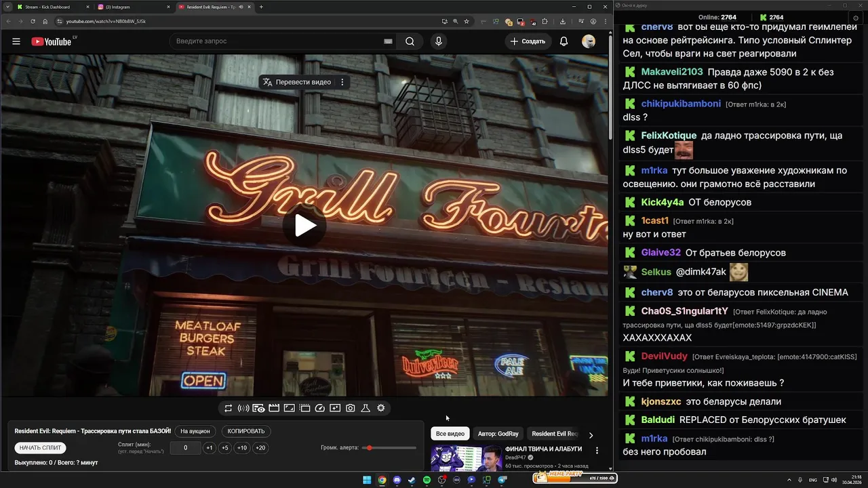Open the YouTube account avatar menu
The width and height of the screenshot is (868, 488).
pyautogui.click(x=589, y=41)
